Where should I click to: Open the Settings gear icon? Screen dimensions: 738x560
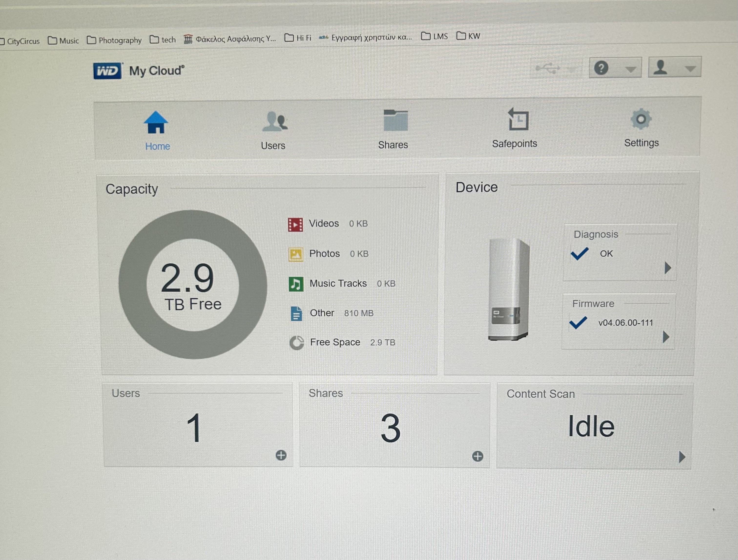(641, 119)
